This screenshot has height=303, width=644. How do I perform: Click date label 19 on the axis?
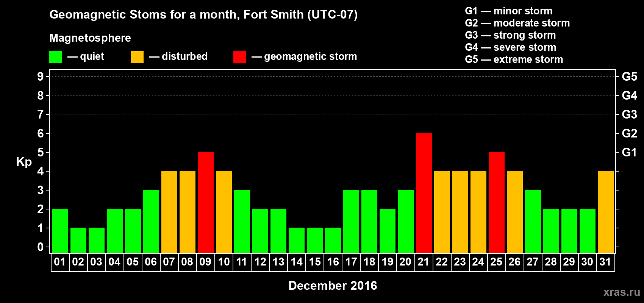pos(388,262)
